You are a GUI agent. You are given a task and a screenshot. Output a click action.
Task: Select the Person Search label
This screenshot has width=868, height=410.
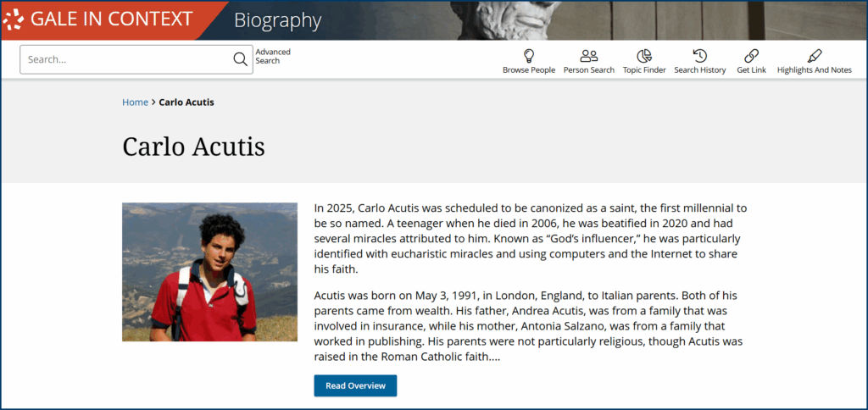588,70
